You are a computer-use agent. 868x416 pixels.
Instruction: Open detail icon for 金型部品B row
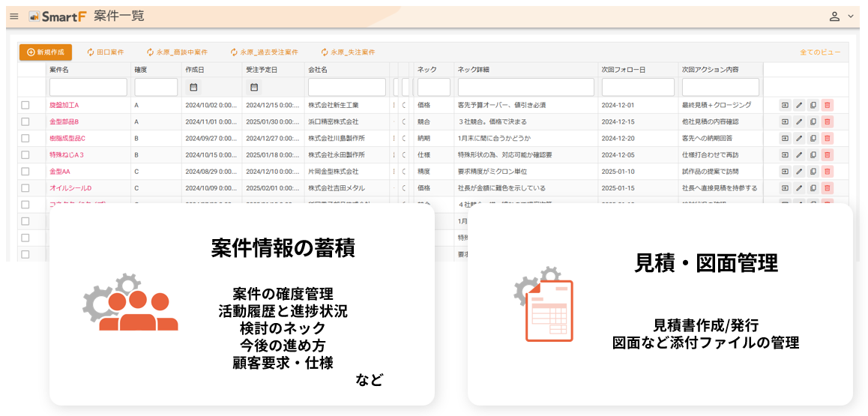(785, 121)
